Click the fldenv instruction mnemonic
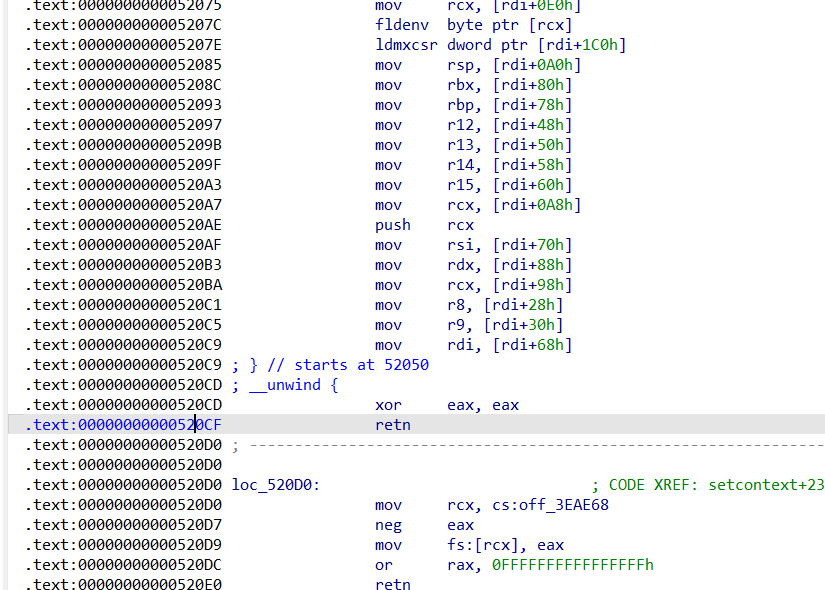The height and width of the screenshot is (590, 825). 402,25
